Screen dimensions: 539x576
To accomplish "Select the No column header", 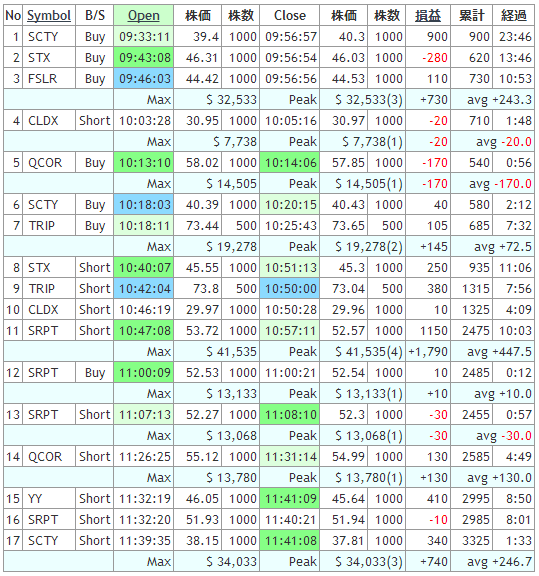I will click(13, 16).
